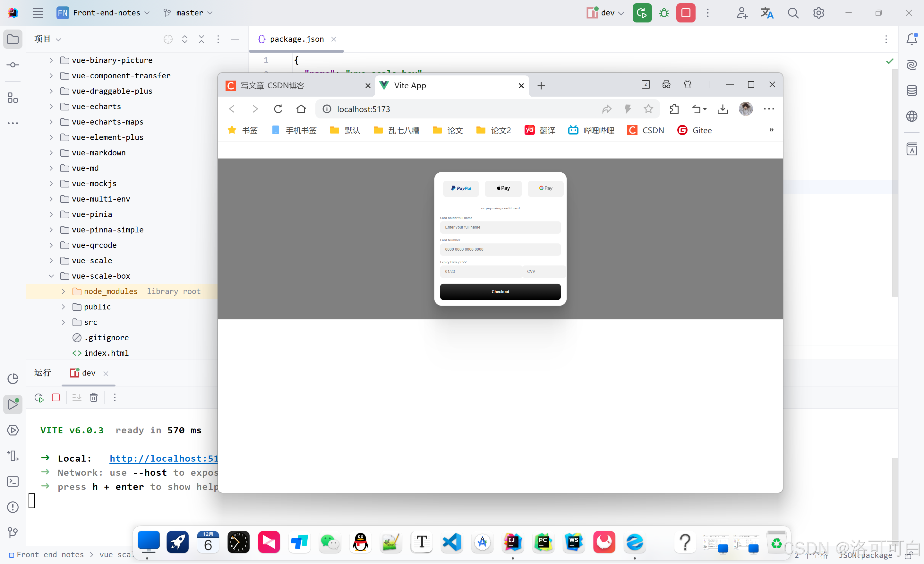Image resolution: width=924 pixels, height=564 pixels.
Task: Stop the dev process with red square
Action: [x=686, y=13]
